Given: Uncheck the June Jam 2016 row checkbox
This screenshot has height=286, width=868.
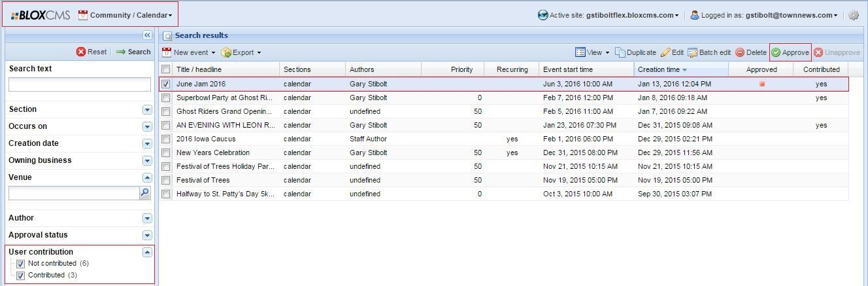Looking at the screenshot, I should [166, 84].
